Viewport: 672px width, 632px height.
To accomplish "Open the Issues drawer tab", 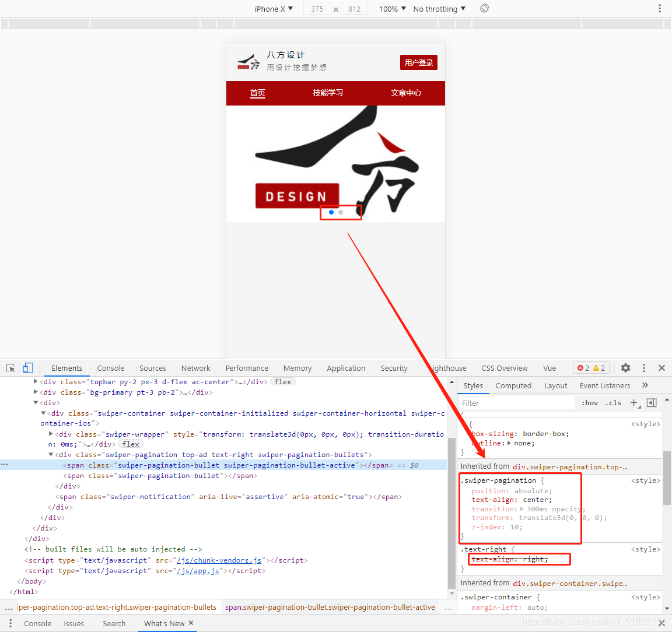I will (73, 623).
